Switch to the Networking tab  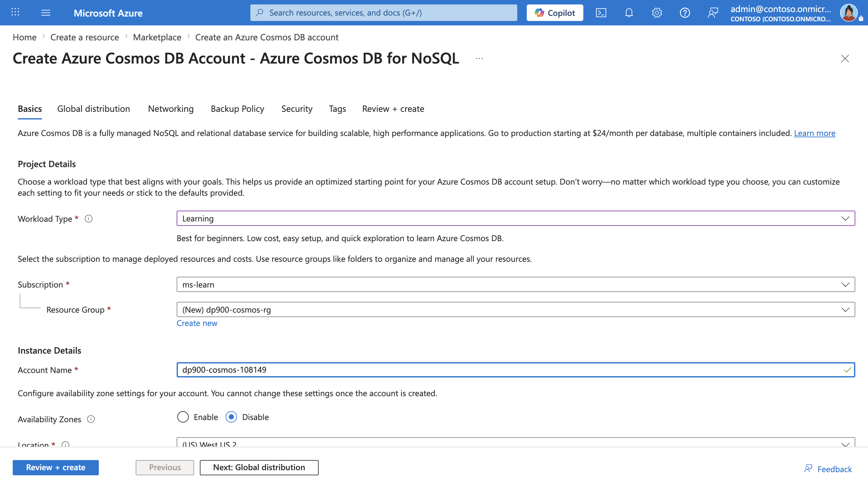tap(171, 109)
